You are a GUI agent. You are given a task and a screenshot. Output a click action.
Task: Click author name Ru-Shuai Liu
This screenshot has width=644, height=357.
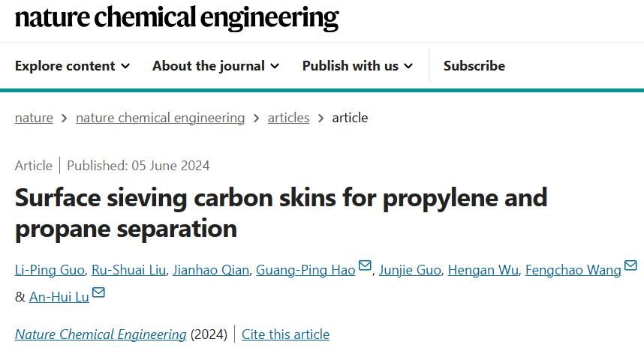click(x=128, y=270)
